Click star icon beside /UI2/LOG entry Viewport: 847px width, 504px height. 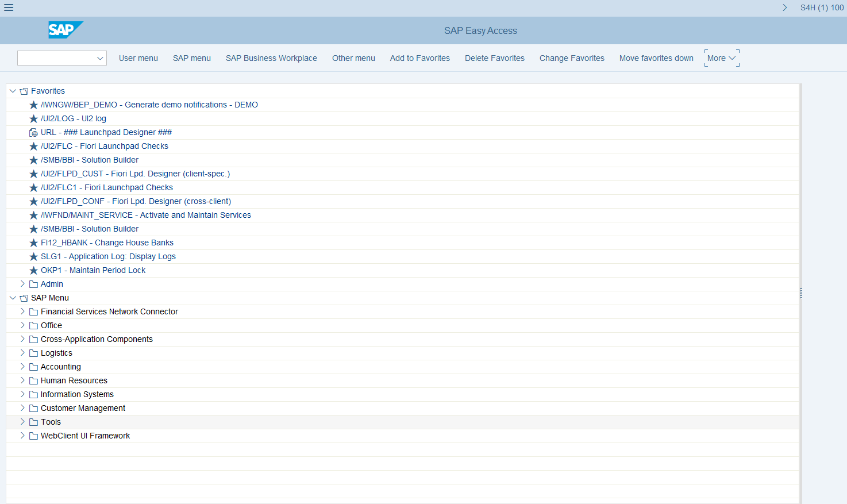[33, 119]
